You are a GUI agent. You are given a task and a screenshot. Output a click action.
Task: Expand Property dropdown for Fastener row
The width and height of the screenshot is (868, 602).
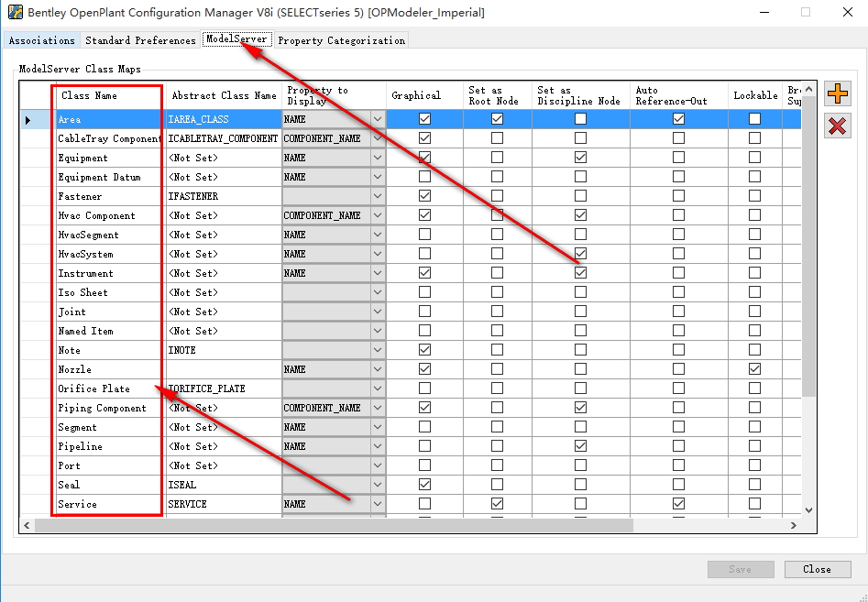(378, 196)
